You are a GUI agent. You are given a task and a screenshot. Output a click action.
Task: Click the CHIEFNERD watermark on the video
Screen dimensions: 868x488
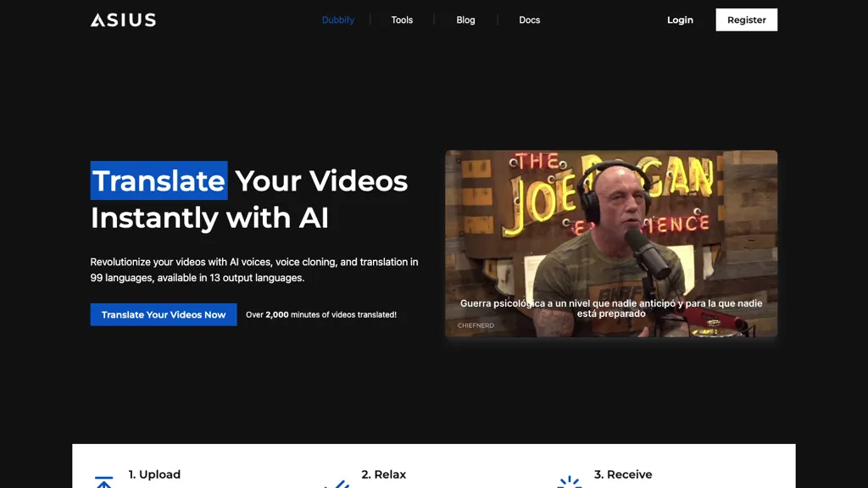476,325
